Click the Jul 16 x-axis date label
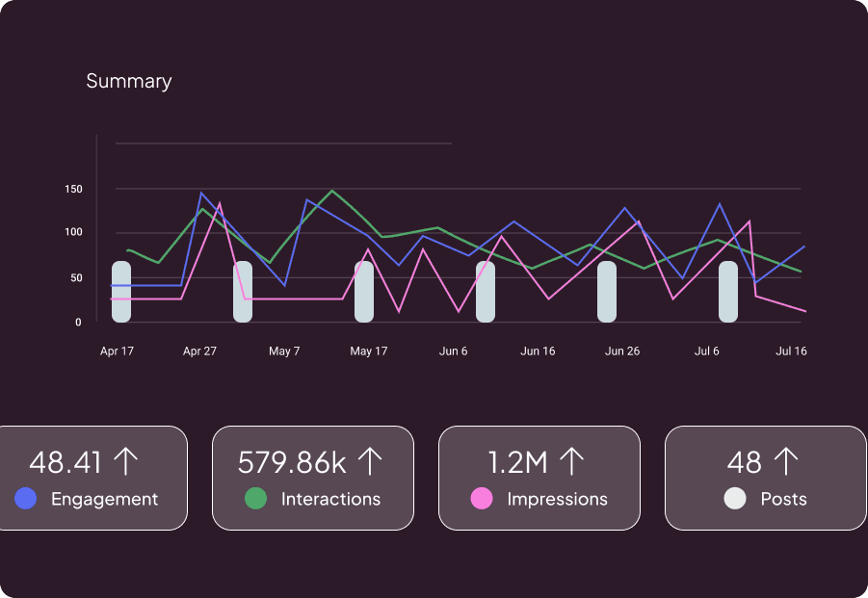Screen dimensions: 868x598 tap(791, 351)
